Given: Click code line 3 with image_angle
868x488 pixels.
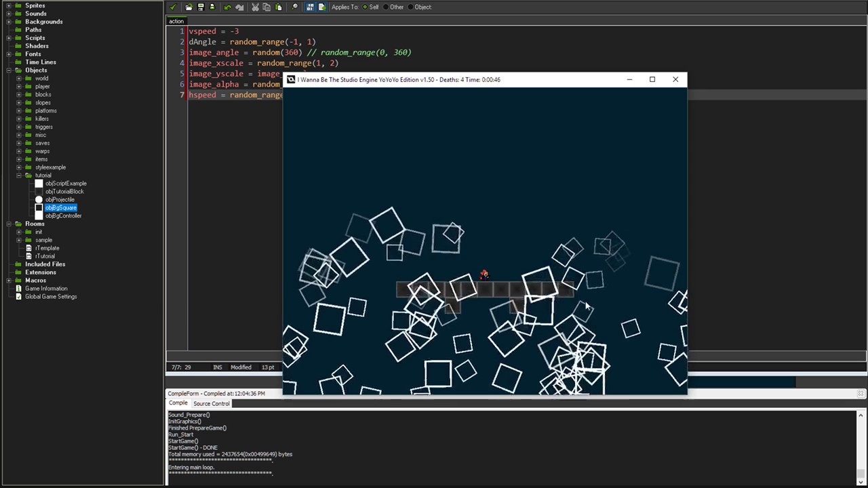Looking at the screenshot, I should coord(300,52).
